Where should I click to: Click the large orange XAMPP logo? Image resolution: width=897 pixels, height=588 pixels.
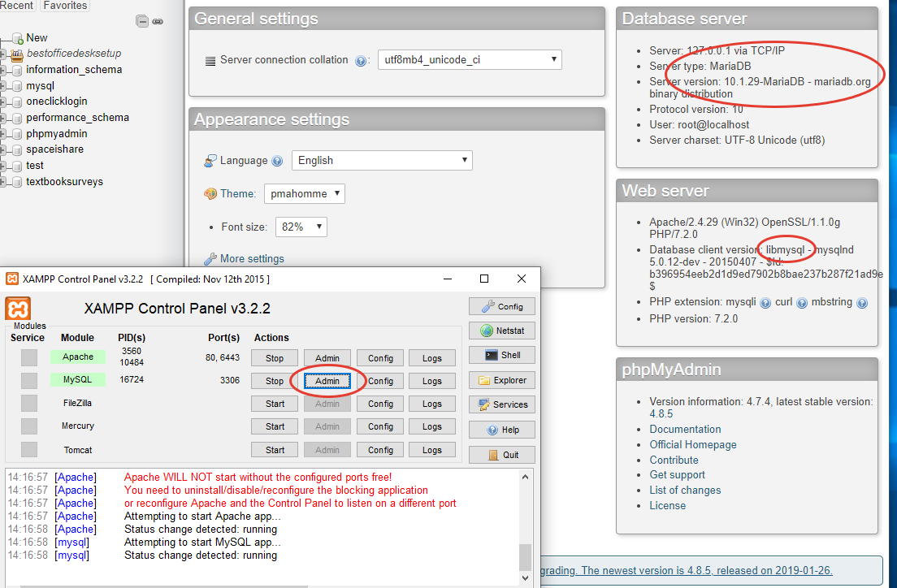pyautogui.click(x=18, y=309)
